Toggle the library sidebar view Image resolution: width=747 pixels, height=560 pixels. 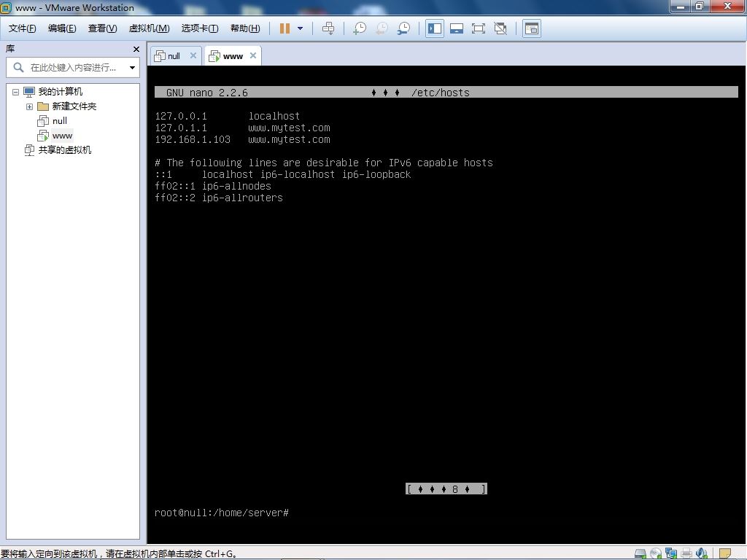pos(435,28)
